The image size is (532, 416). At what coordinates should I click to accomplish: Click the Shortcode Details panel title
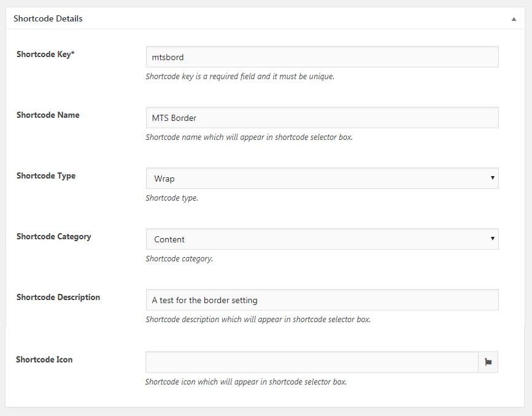click(x=48, y=18)
